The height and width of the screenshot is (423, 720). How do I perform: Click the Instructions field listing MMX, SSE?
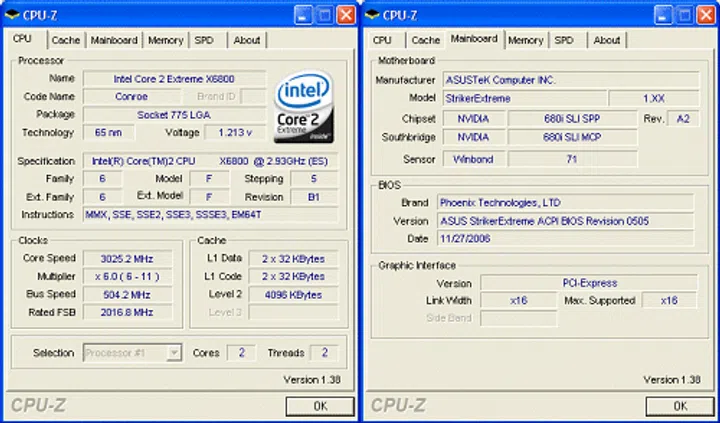pos(210,215)
